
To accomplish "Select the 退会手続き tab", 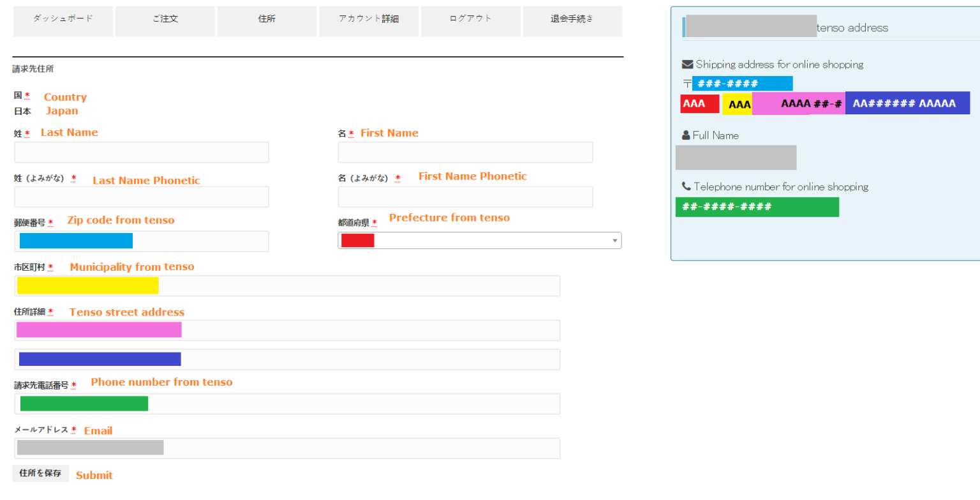I will (x=572, y=19).
